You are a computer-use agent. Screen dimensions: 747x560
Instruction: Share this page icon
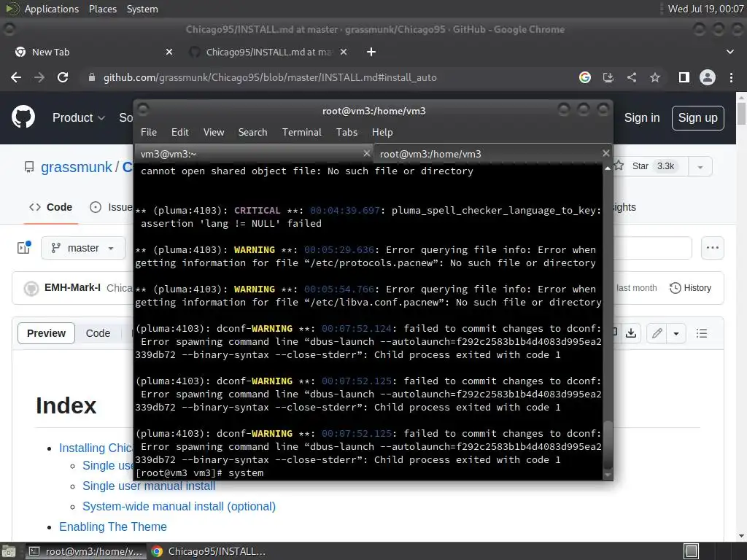pos(632,77)
